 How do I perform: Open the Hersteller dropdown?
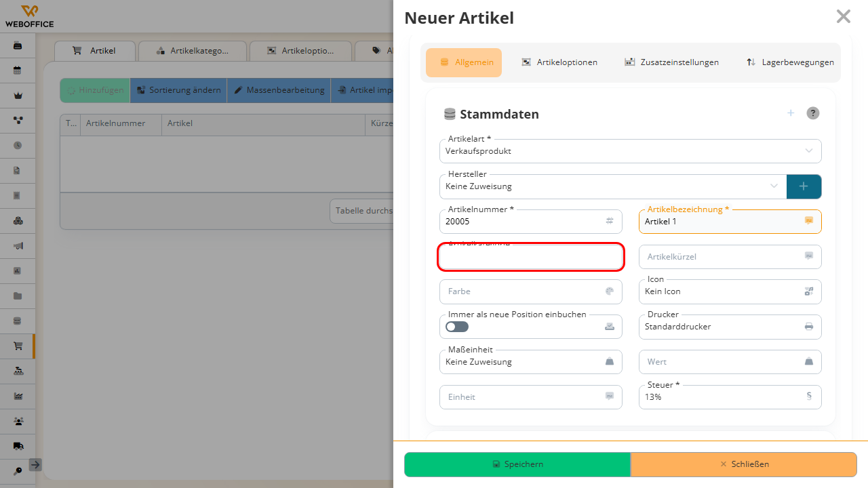tap(613, 186)
